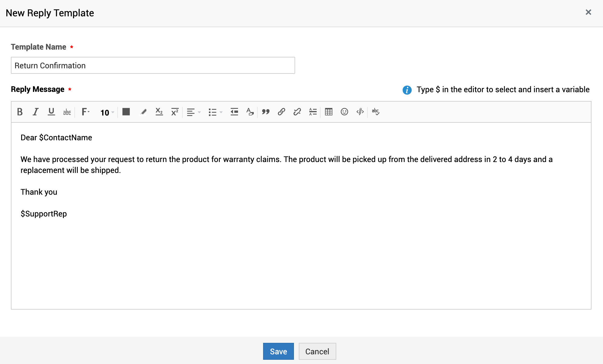Apply superscript formatting
Screen dimensions: 603x364
click(x=175, y=112)
